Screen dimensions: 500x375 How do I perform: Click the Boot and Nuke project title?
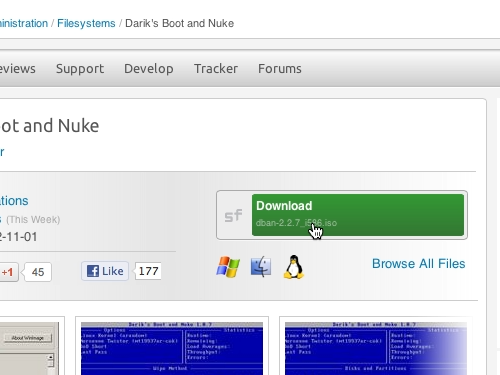click(49, 126)
